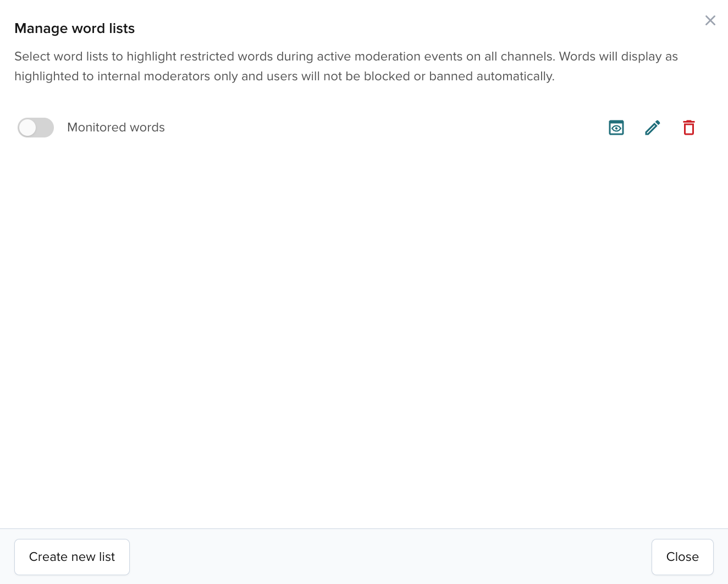Click the word list description paragraph

pos(346,66)
